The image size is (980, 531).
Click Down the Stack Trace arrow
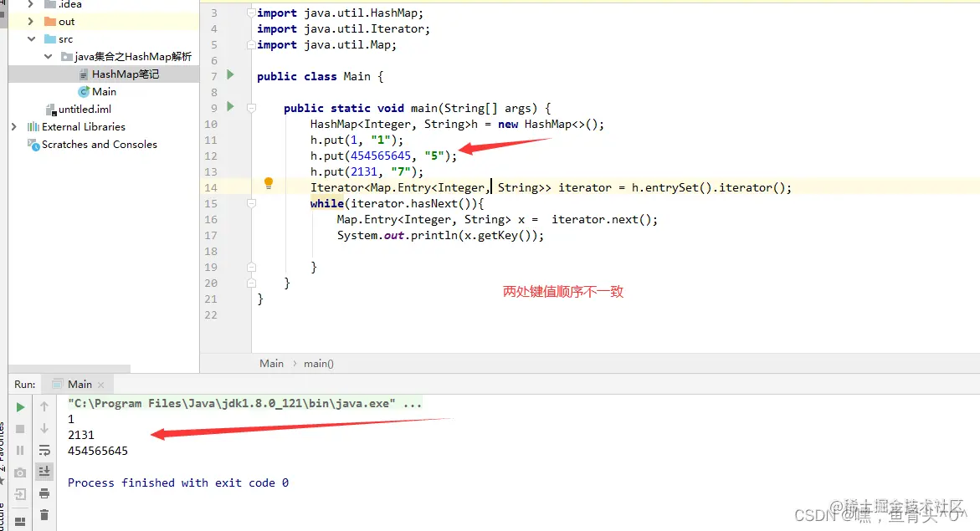(44, 428)
